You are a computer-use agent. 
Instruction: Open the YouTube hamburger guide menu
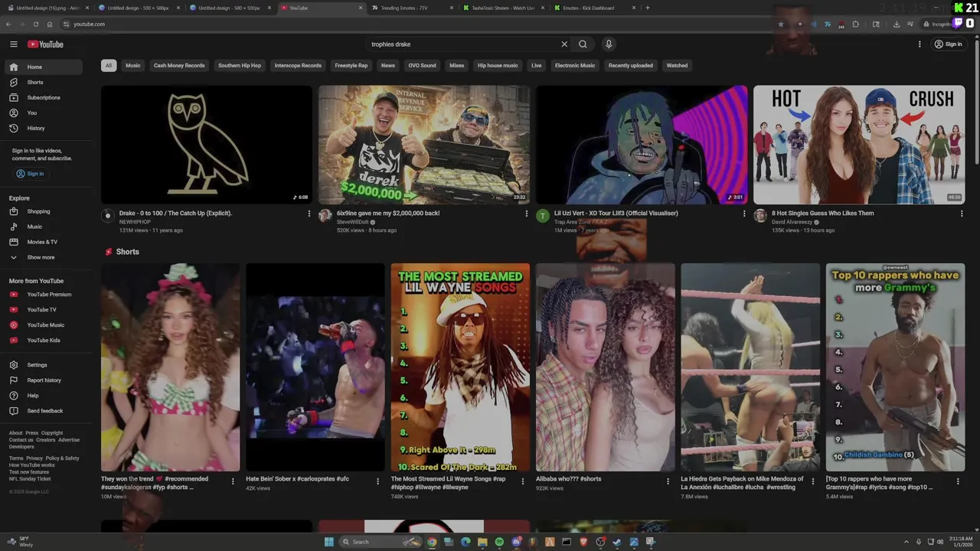click(14, 44)
